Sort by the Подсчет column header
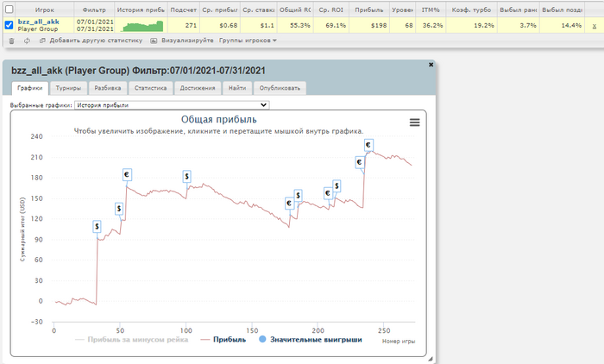This screenshot has width=604, height=364. [183, 9]
